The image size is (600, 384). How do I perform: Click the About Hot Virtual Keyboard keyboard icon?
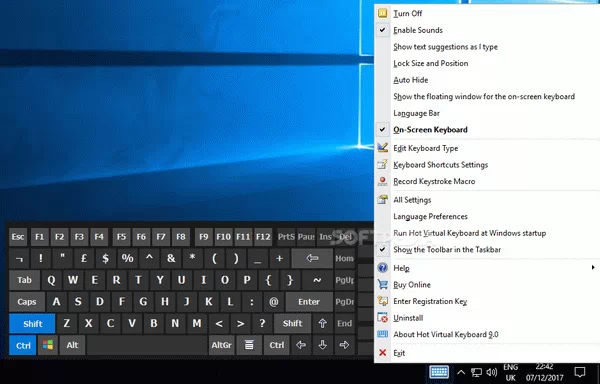click(x=382, y=334)
